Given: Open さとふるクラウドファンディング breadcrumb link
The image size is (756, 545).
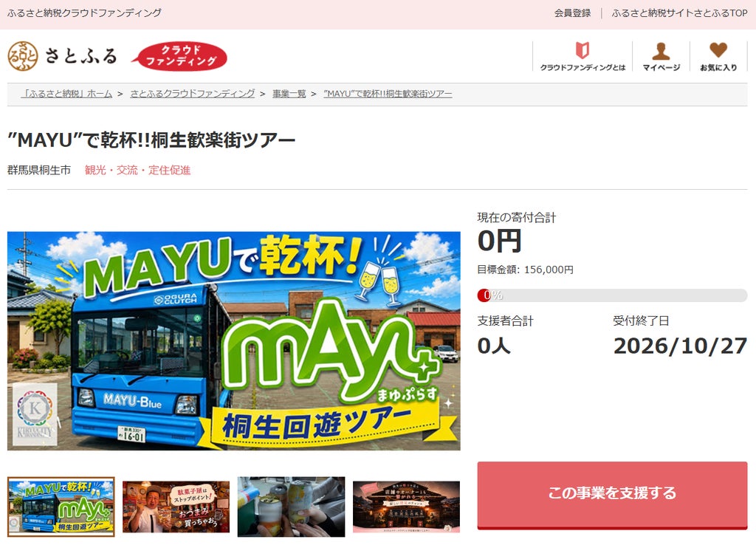Looking at the screenshot, I should (x=193, y=94).
